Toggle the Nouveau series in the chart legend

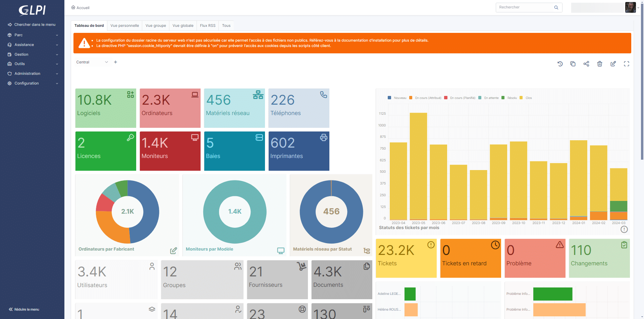coord(399,98)
